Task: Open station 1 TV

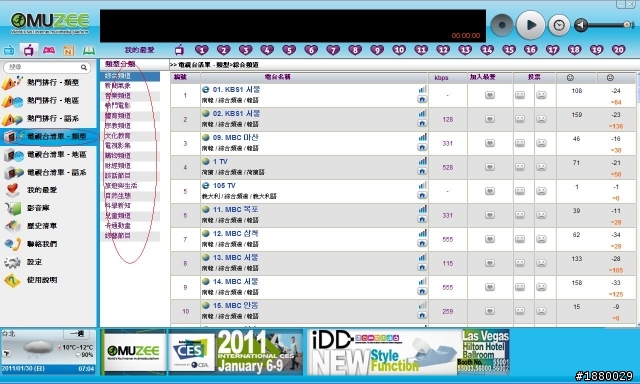Action: (x=220, y=162)
